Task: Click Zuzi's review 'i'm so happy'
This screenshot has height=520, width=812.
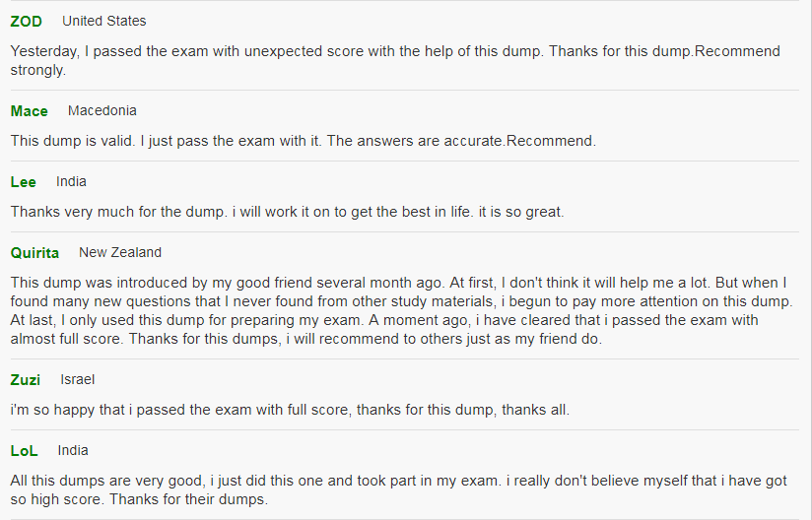Action: [290, 411]
